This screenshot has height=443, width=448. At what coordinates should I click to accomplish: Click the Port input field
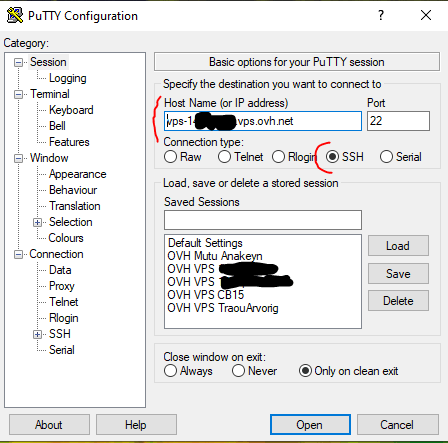point(398,121)
